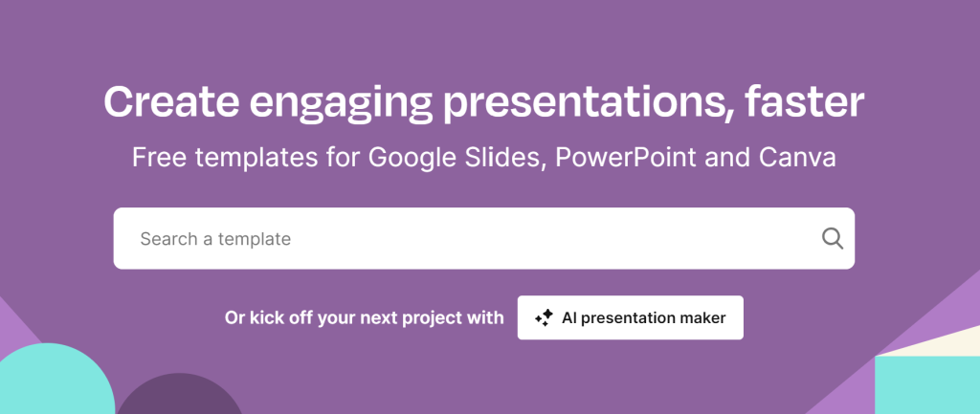Click the magnifying glass search icon
Viewport: 980px width, 414px height.
point(833,238)
